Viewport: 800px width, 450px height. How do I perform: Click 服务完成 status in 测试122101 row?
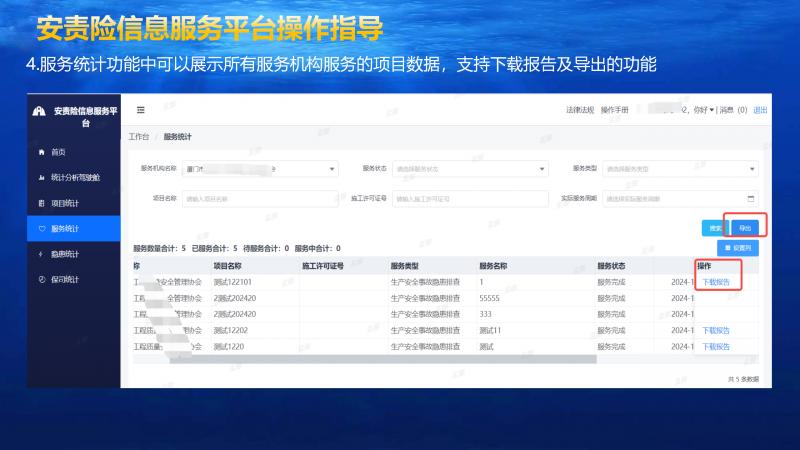tap(611, 282)
